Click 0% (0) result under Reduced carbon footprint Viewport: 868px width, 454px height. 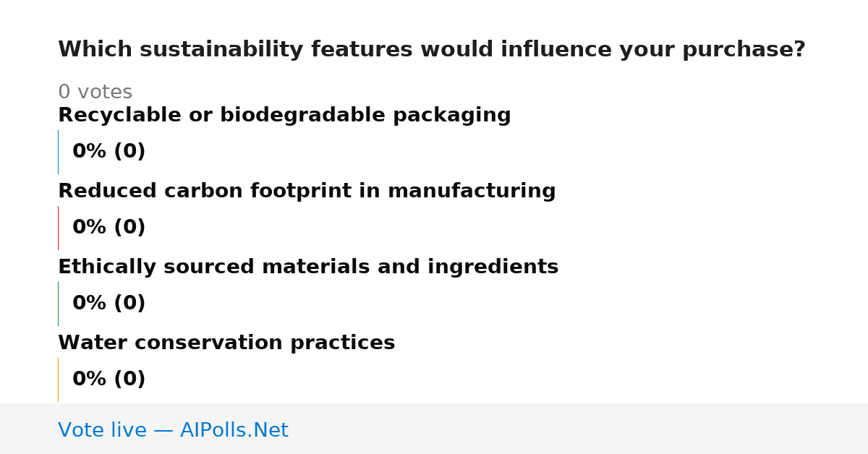[x=109, y=228]
